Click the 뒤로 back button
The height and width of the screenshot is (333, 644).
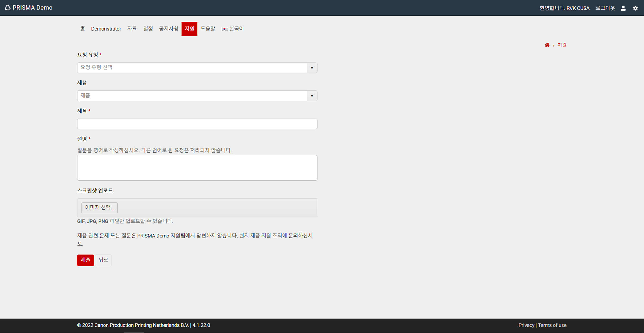tap(103, 260)
